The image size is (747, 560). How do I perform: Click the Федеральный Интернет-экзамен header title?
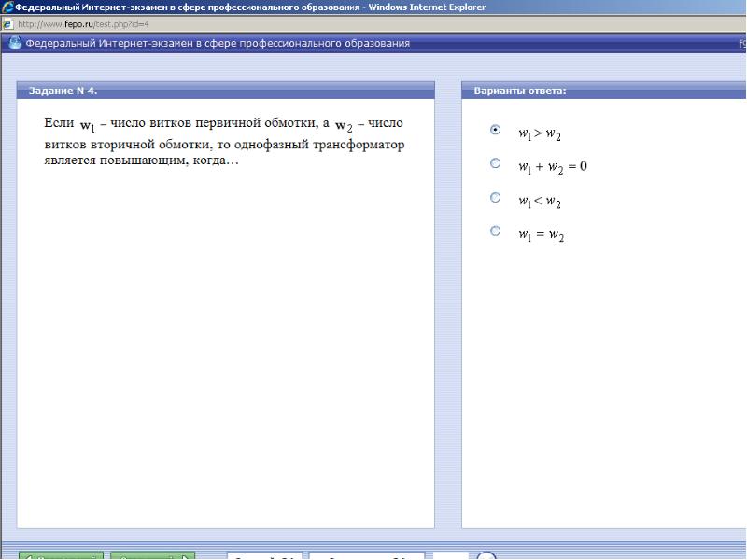(218, 43)
